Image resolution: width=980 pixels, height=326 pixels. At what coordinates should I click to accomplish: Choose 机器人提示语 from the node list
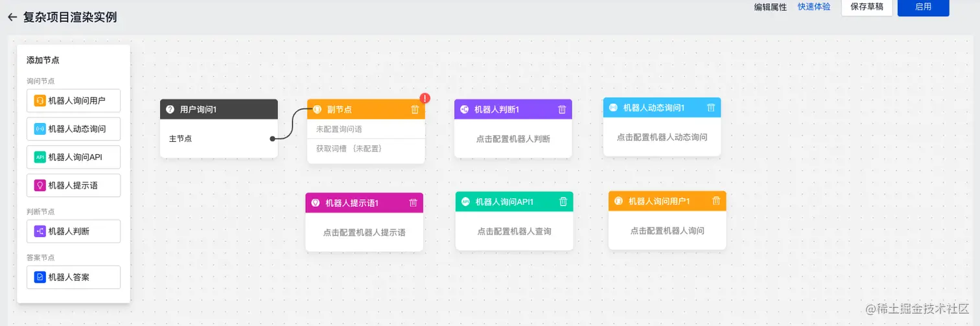tap(74, 185)
